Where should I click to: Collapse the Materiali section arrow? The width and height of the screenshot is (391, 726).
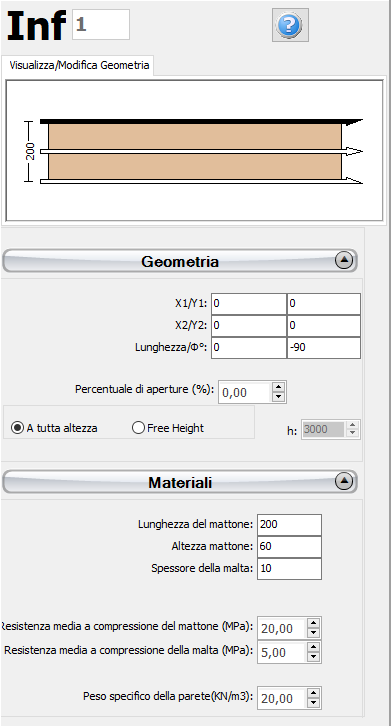[x=344, y=482]
